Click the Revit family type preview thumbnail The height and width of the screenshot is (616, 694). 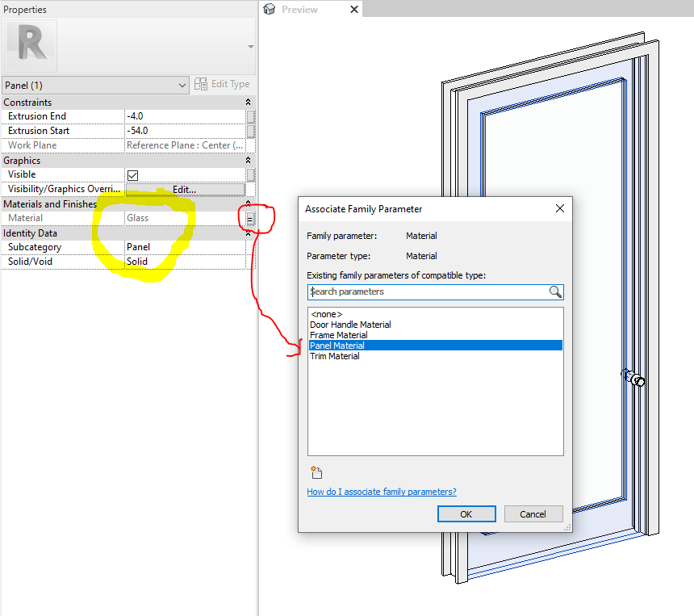pos(31,45)
